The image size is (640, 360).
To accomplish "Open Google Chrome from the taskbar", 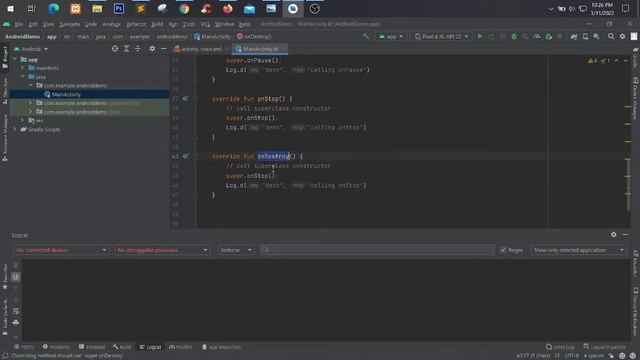I will [184, 9].
